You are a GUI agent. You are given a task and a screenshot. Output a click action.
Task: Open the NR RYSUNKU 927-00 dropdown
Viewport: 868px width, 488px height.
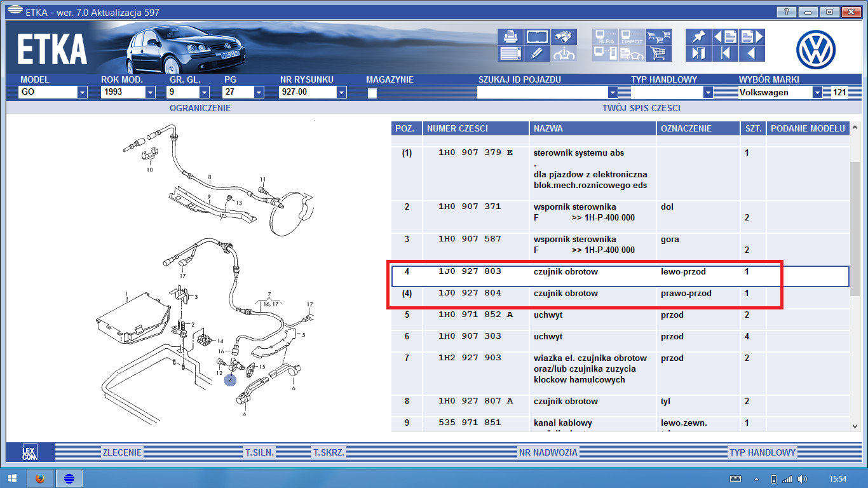click(x=341, y=93)
